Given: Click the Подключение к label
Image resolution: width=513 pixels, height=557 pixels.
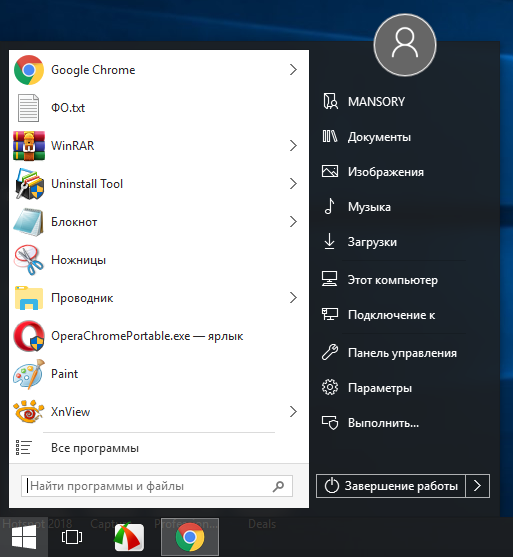Looking at the screenshot, I should tap(392, 315).
